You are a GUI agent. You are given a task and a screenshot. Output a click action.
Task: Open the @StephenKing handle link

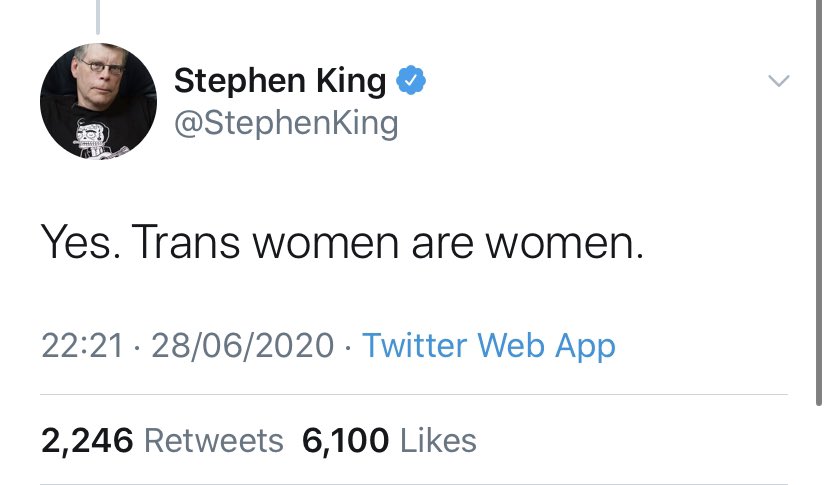pyautogui.click(x=285, y=123)
